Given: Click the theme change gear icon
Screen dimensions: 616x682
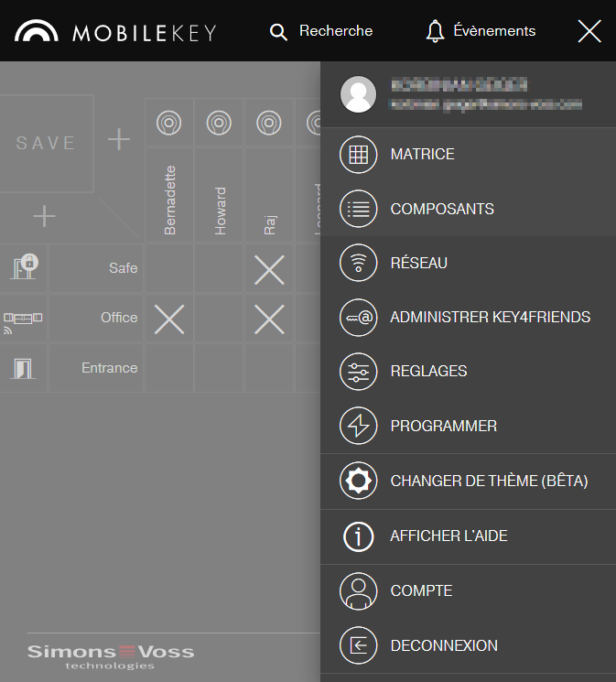Looking at the screenshot, I should pyautogui.click(x=358, y=482).
